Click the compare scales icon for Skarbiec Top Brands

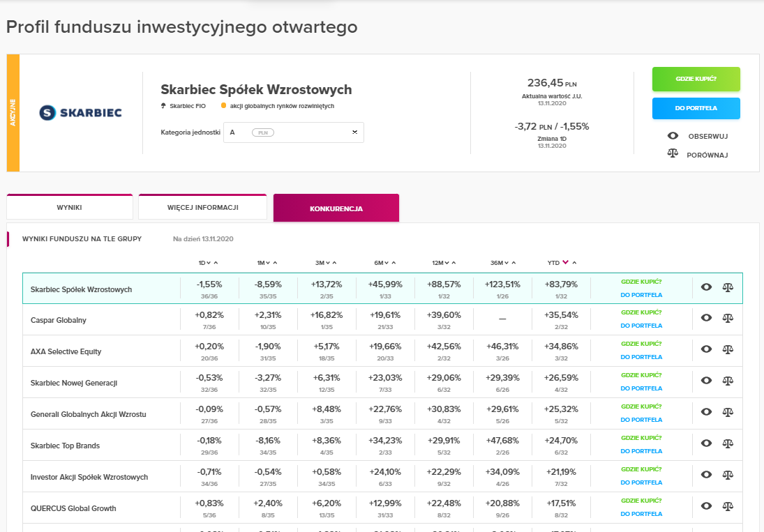pos(728,443)
